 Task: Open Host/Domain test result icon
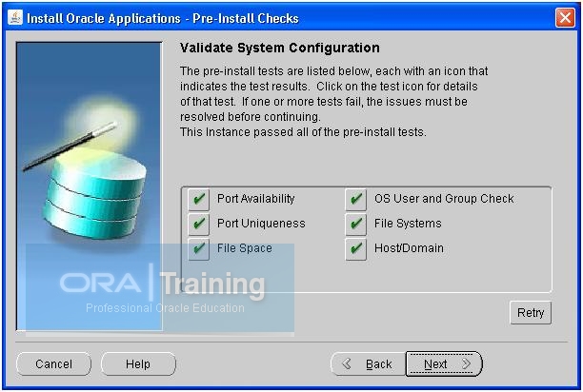(x=356, y=249)
